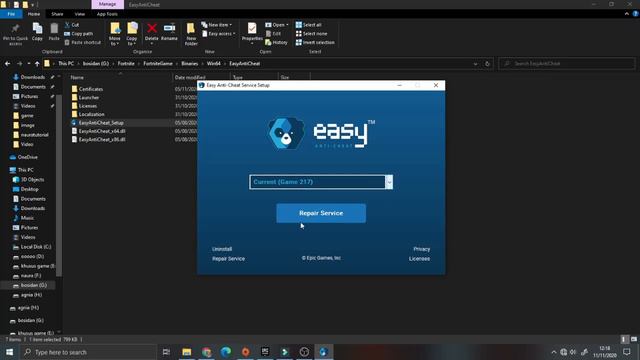640x360 pixels.
Task: Click the Windows Start button
Action: pyautogui.click(x=9, y=352)
